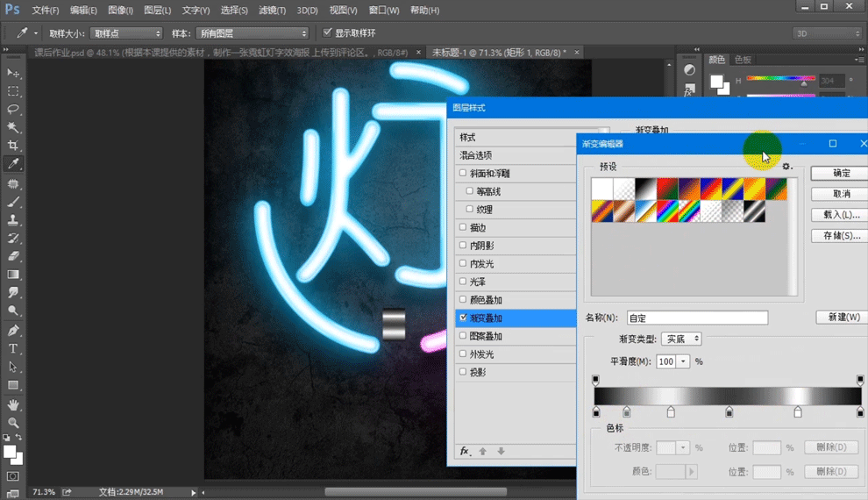Image resolution: width=868 pixels, height=500 pixels.
Task: Open the Color panel flyout menu
Action: pyautogui.click(x=858, y=60)
